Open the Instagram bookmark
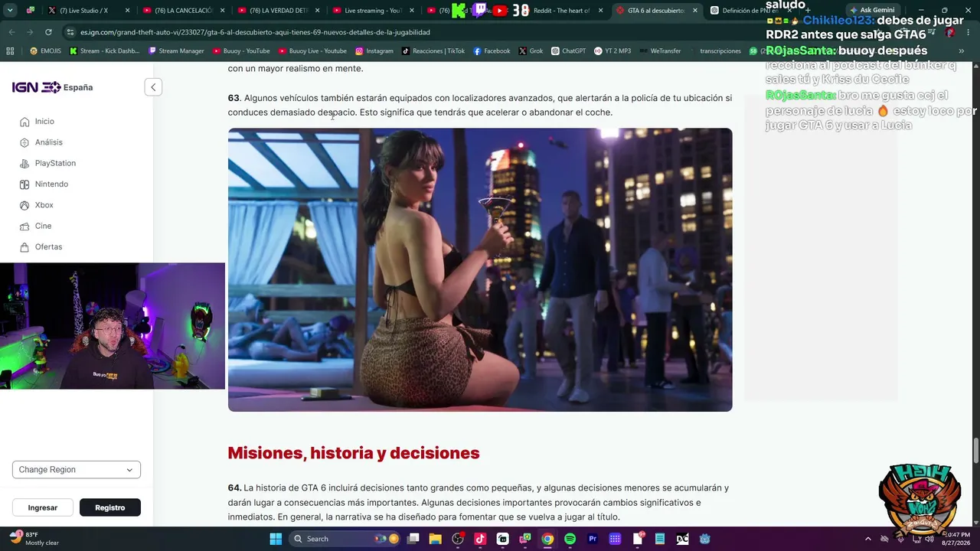The image size is (980, 551). click(x=374, y=51)
